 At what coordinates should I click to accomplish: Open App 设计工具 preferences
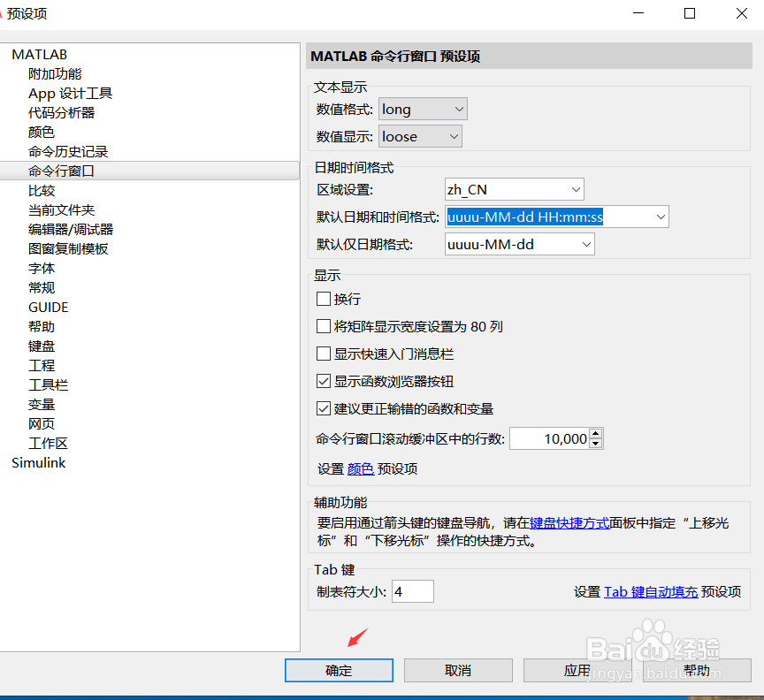[70, 94]
